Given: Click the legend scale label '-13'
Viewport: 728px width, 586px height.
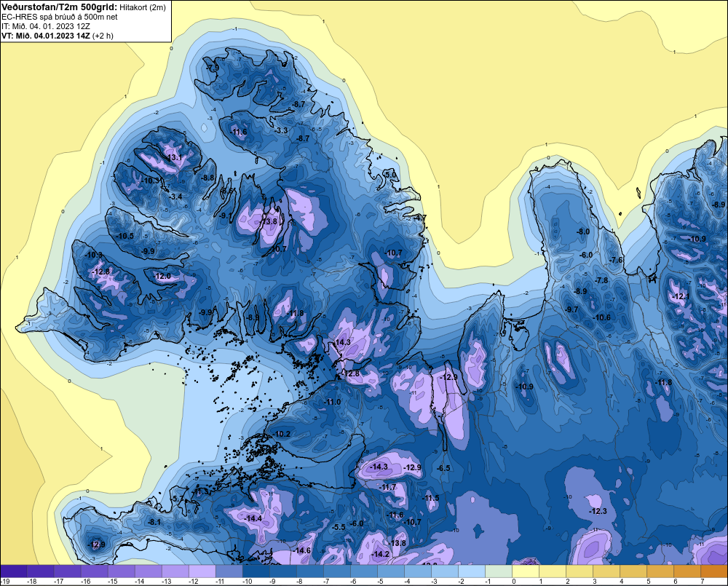Looking at the screenshot, I should (166, 582).
